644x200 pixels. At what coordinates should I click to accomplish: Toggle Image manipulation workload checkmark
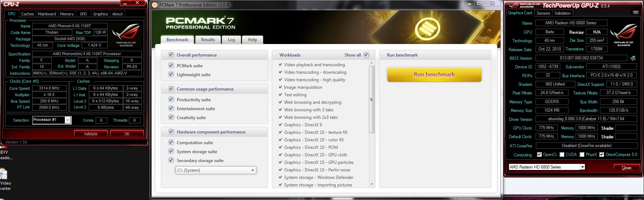point(280,87)
